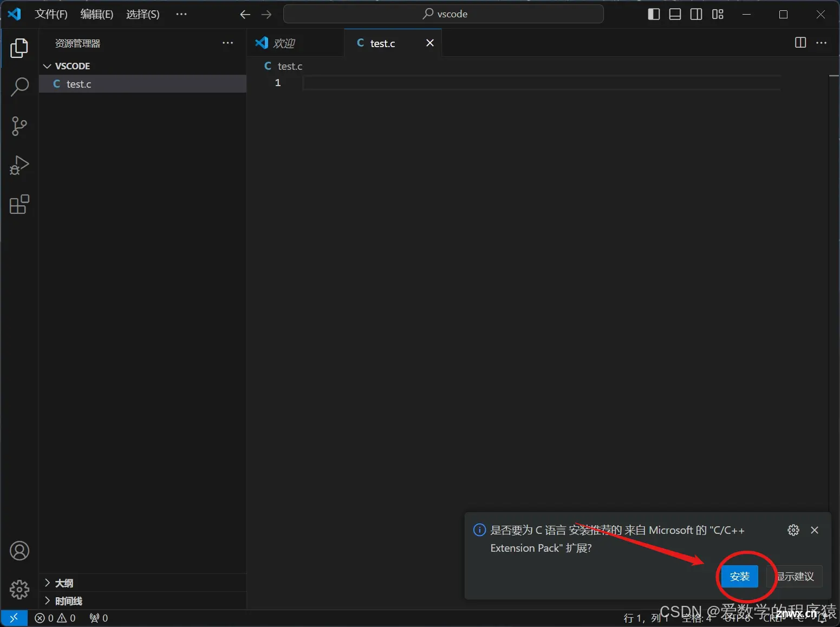Click the 安装 install button
The width and height of the screenshot is (840, 627).
740,577
